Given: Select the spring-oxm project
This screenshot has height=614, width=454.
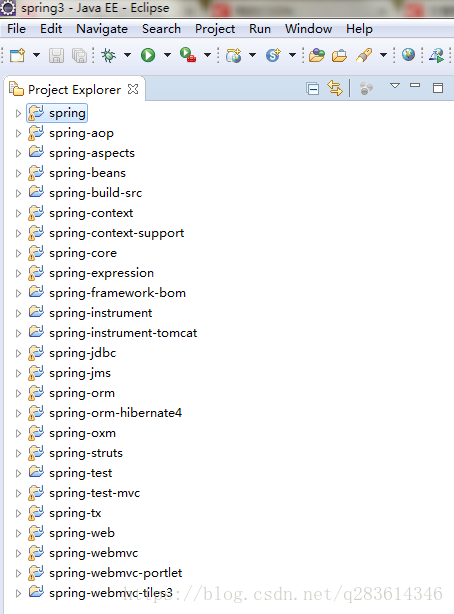Looking at the screenshot, I should coord(82,433).
